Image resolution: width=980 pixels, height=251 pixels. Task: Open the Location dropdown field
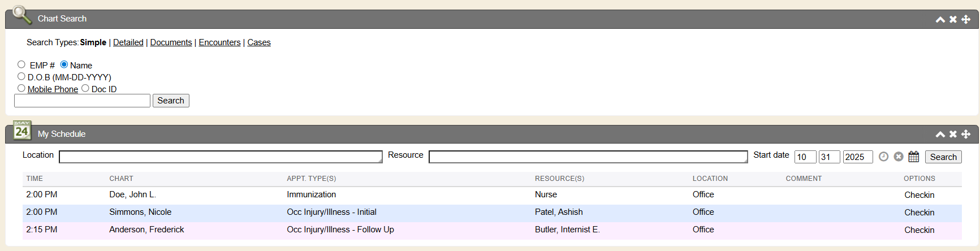(x=221, y=157)
